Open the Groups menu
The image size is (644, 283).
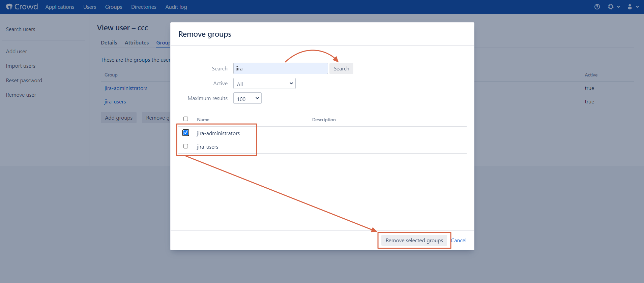click(x=114, y=7)
